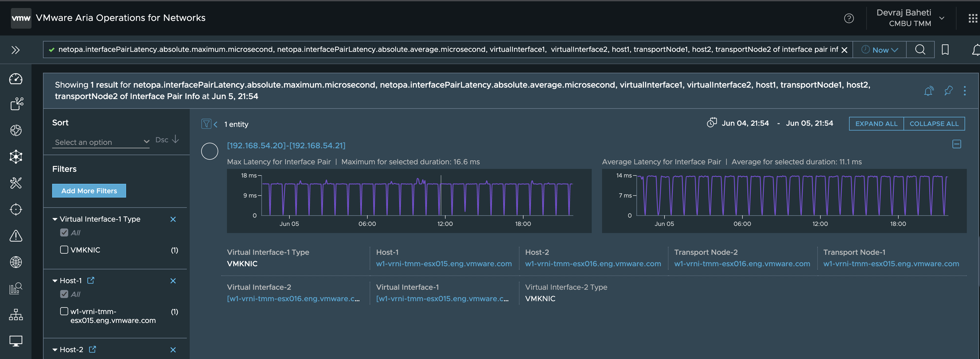Open Virtual Interface-1 esx015 link
The height and width of the screenshot is (359, 980).
(x=442, y=299)
